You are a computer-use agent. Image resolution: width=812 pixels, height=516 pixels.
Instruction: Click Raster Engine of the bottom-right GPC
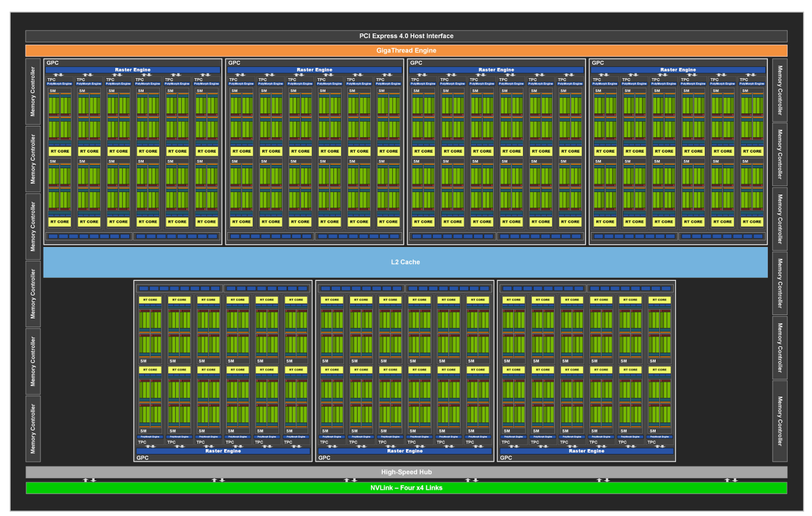pos(587,451)
